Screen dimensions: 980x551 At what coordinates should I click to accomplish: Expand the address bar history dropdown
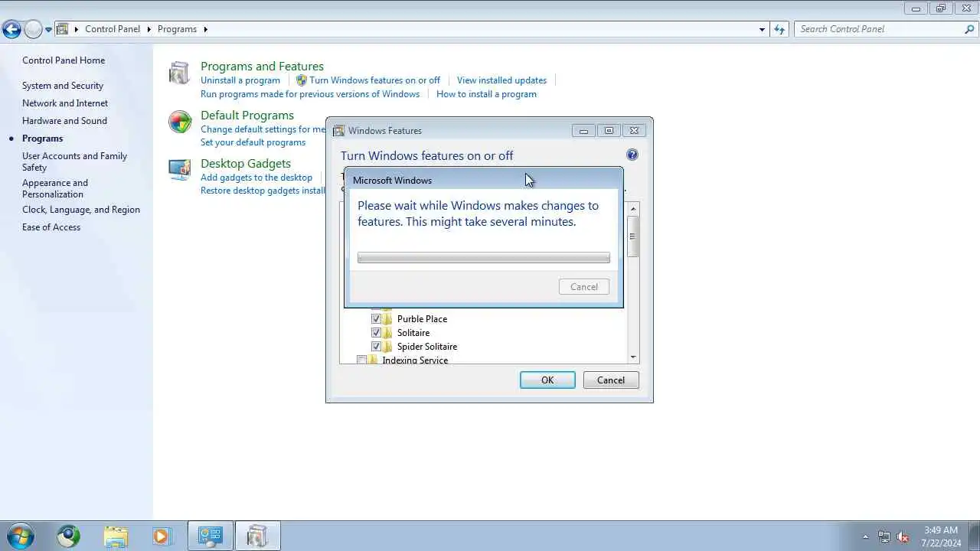pyautogui.click(x=762, y=29)
